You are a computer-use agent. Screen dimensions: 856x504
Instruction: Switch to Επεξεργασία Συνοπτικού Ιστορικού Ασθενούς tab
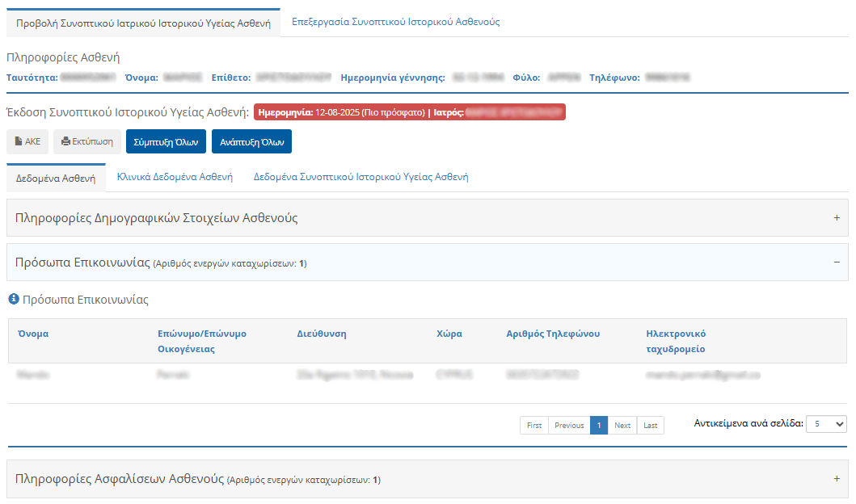(395, 22)
